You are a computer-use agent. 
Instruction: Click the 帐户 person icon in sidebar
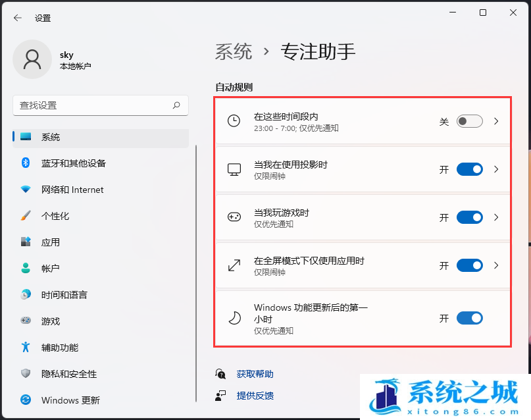[26, 268]
